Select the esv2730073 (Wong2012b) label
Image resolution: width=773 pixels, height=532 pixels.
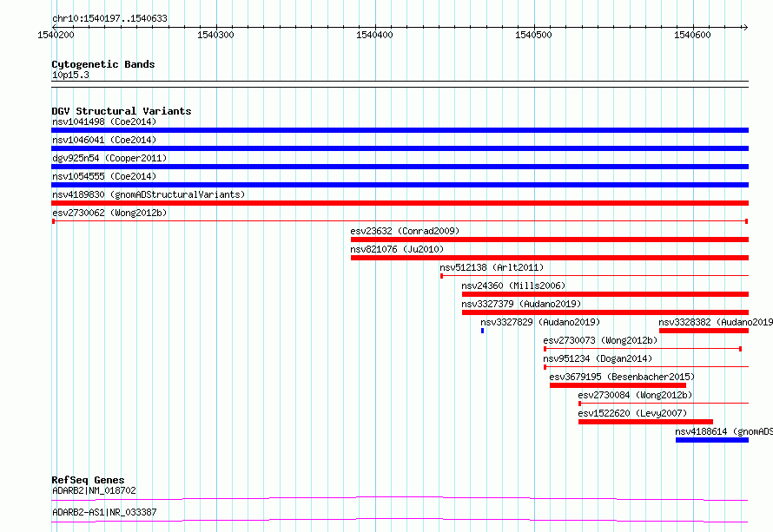click(600, 340)
